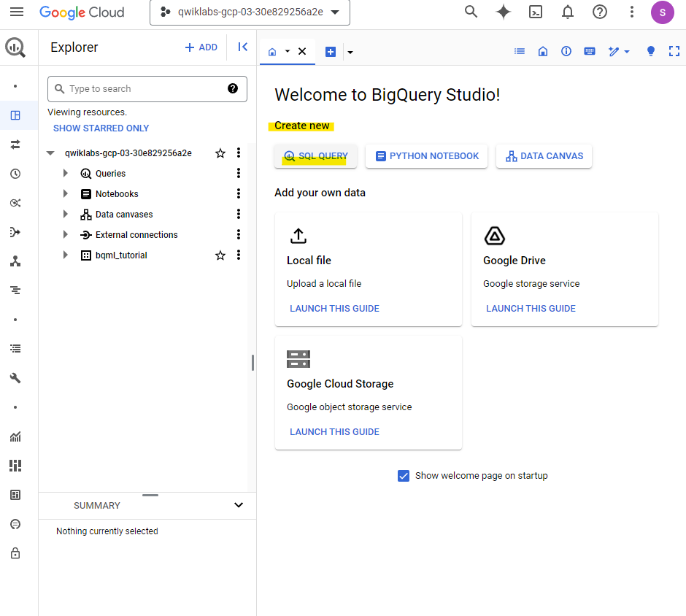Open a new tab with plus button
This screenshot has height=616, width=686.
click(x=331, y=52)
